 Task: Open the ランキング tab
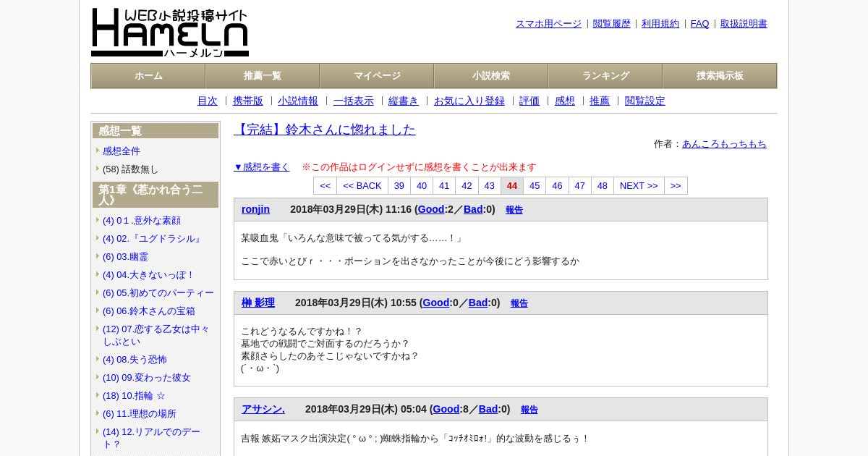pos(605,76)
